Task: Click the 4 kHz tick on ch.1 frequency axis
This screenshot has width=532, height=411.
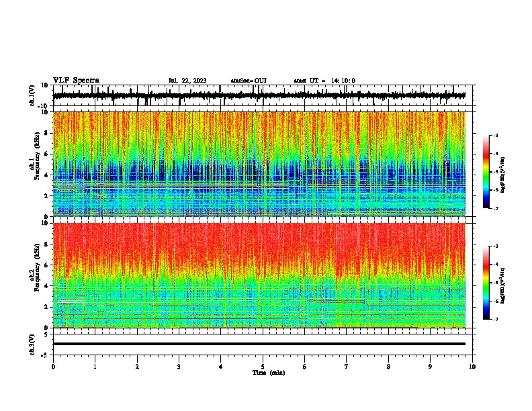Action: (46, 175)
